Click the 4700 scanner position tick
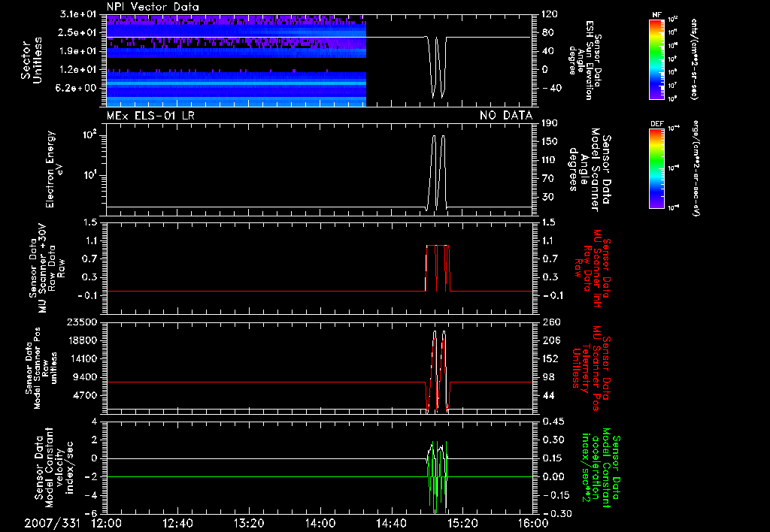 [84, 395]
